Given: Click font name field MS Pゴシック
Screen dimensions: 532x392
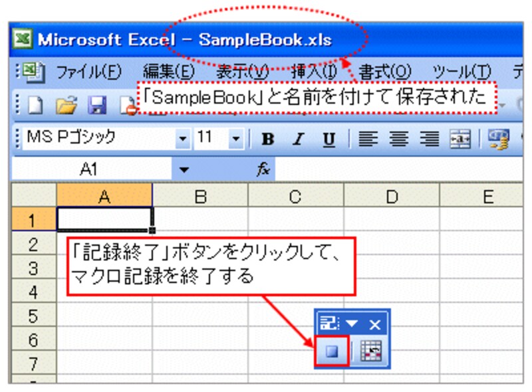Looking at the screenshot, I should tap(99, 138).
